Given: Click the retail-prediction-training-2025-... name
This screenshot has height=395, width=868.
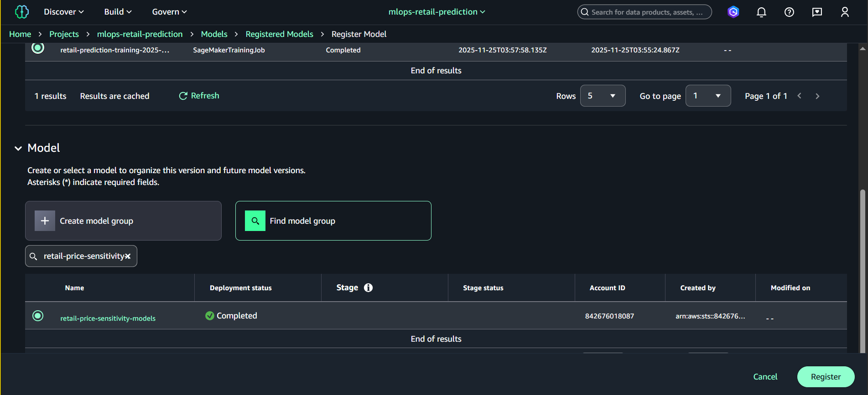Looking at the screenshot, I should 114,50.
